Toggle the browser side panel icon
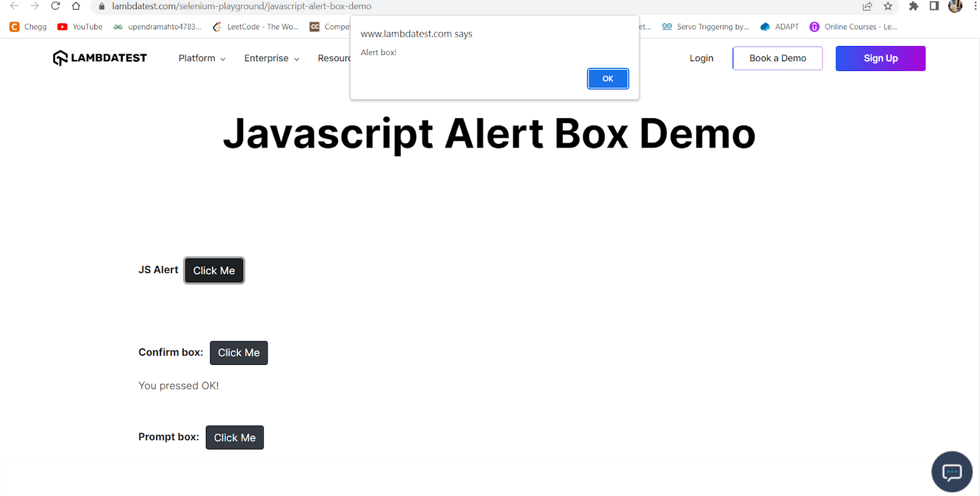The height and width of the screenshot is (496, 980). click(x=934, y=6)
